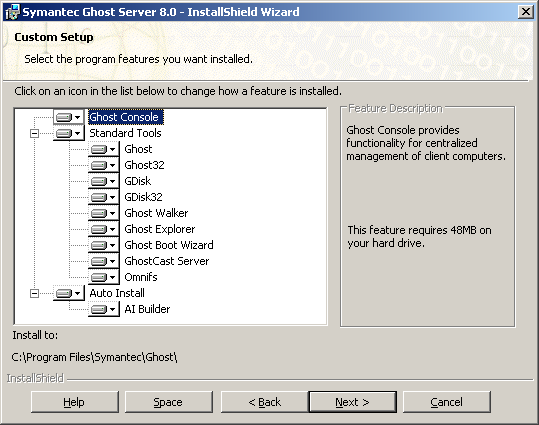Select the Ghost Explorer feature
Image resolution: width=539 pixels, height=425 pixels.
pyautogui.click(x=160, y=229)
